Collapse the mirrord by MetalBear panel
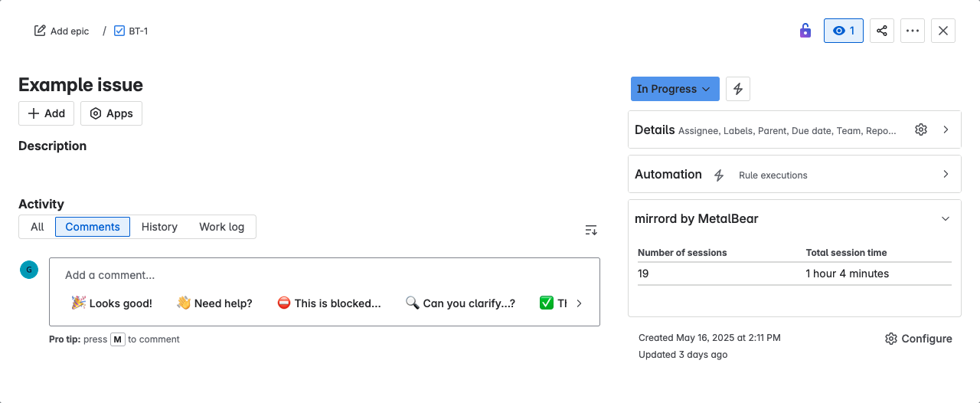The height and width of the screenshot is (403, 980). click(x=946, y=218)
